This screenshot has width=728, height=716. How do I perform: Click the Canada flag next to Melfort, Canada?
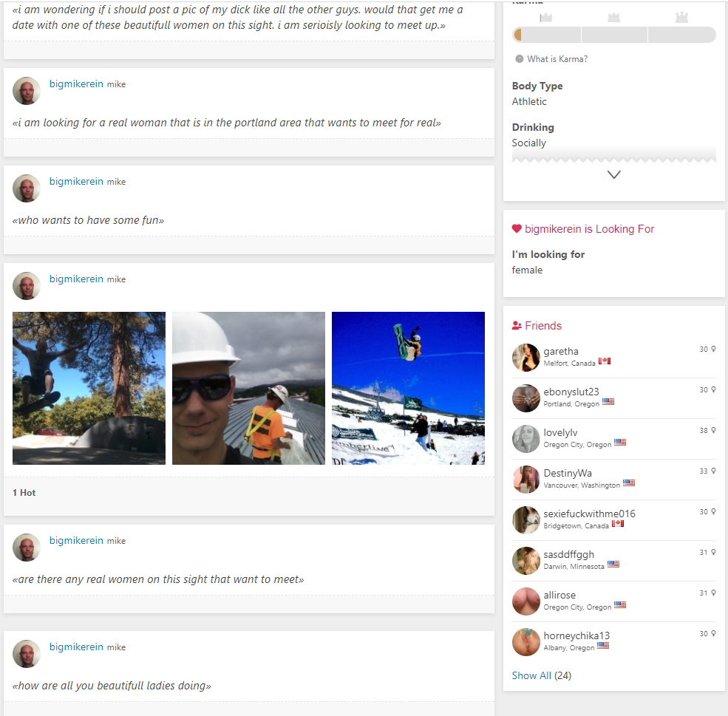tap(605, 361)
